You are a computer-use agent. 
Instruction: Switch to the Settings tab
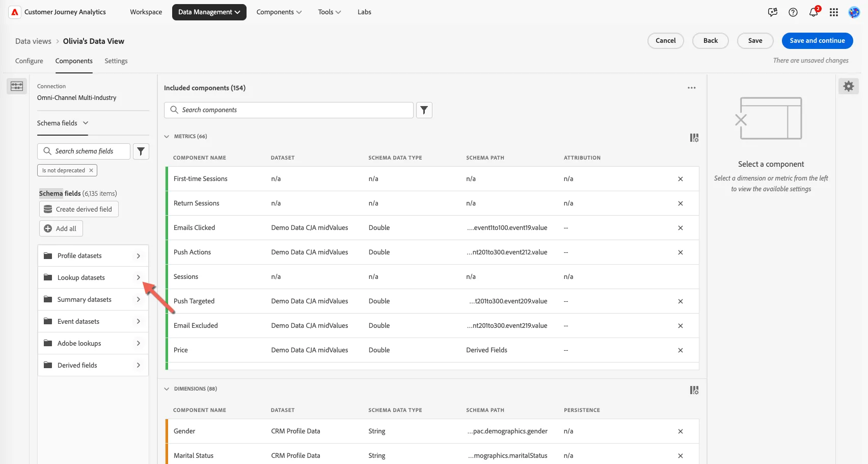[x=116, y=61]
